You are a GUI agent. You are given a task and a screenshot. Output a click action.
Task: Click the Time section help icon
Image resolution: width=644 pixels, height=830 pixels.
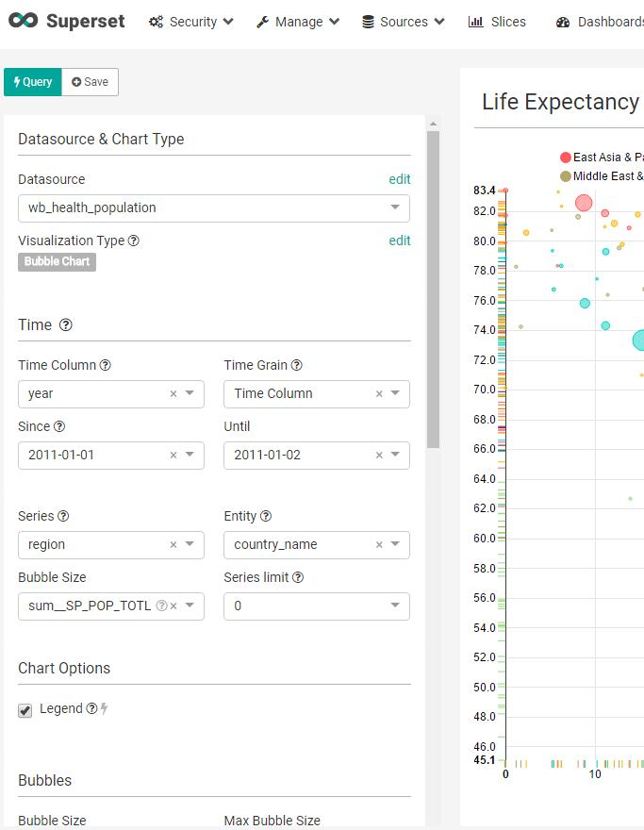tap(66, 325)
